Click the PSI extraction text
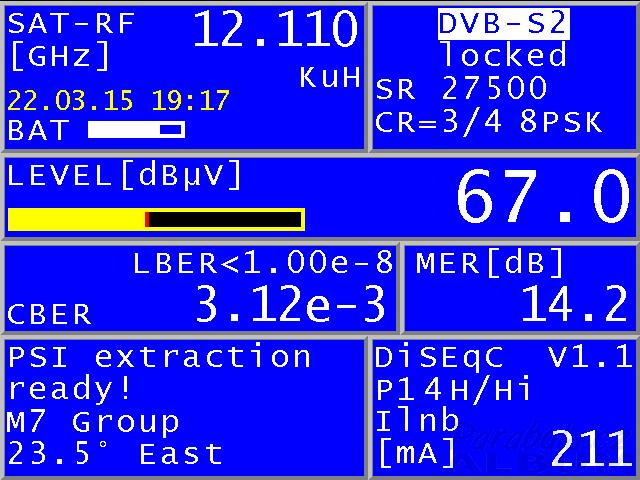Screen dimensions: 640x480 coord(160,357)
